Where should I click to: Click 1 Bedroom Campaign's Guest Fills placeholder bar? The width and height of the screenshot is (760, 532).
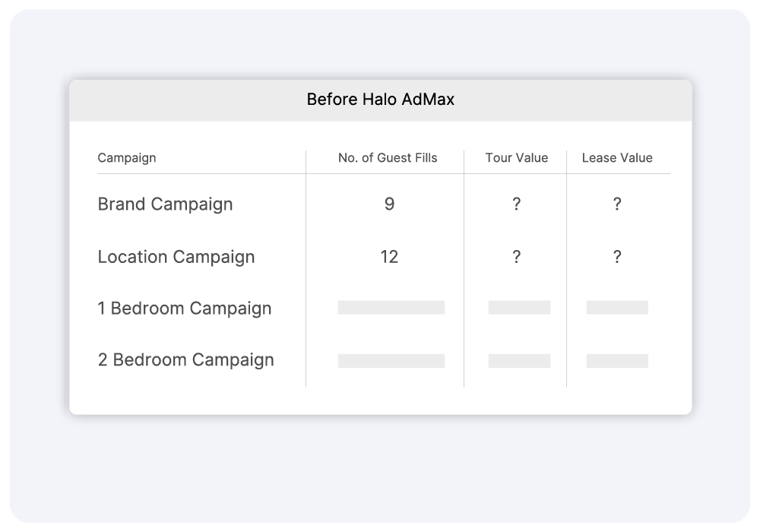pos(391,307)
